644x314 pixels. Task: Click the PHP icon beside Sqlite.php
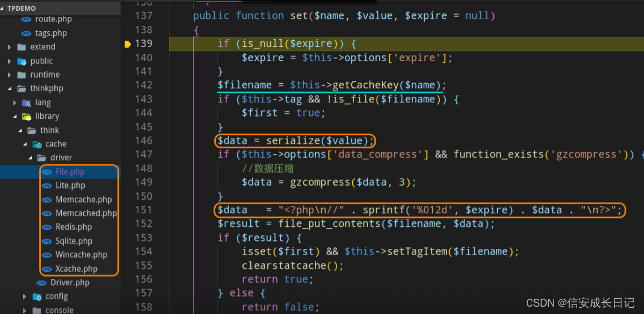(47, 241)
